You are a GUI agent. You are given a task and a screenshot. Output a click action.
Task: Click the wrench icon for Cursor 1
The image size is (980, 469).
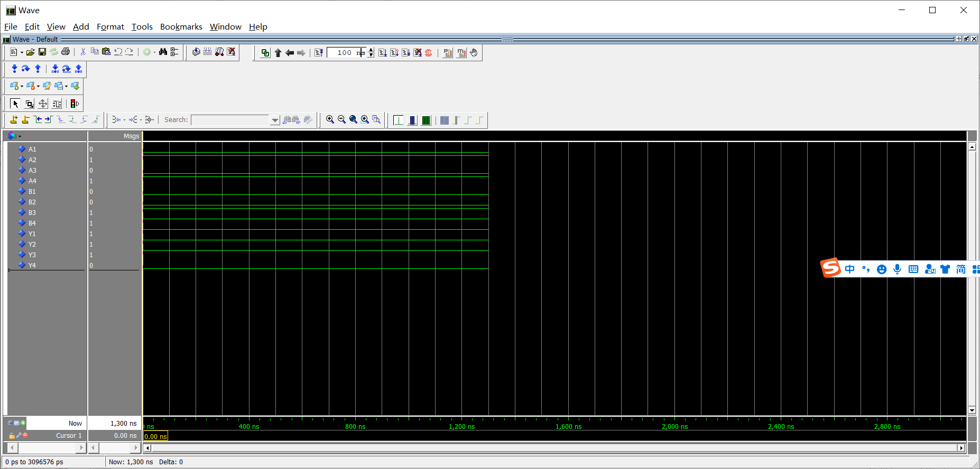click(x=19, y=435)
